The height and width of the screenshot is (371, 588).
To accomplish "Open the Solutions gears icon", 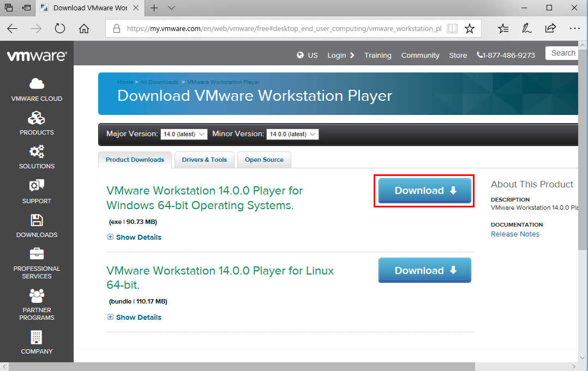I will coord(37,151).
